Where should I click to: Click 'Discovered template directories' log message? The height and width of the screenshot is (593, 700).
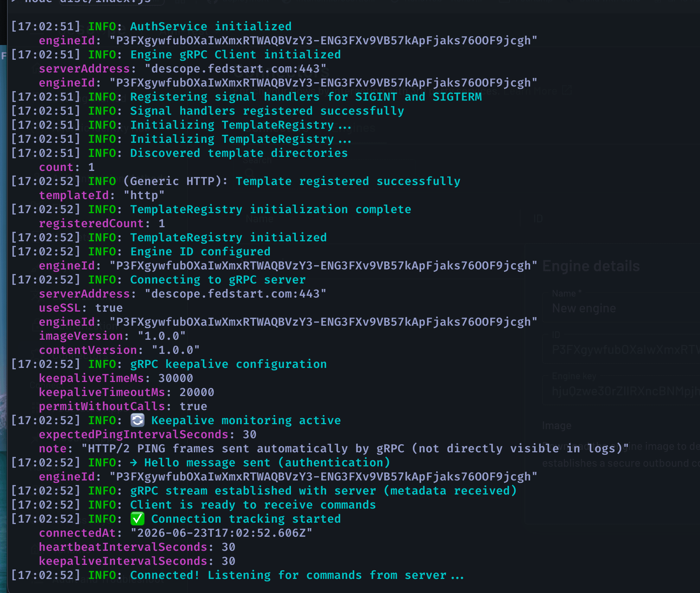coord(239,153)
